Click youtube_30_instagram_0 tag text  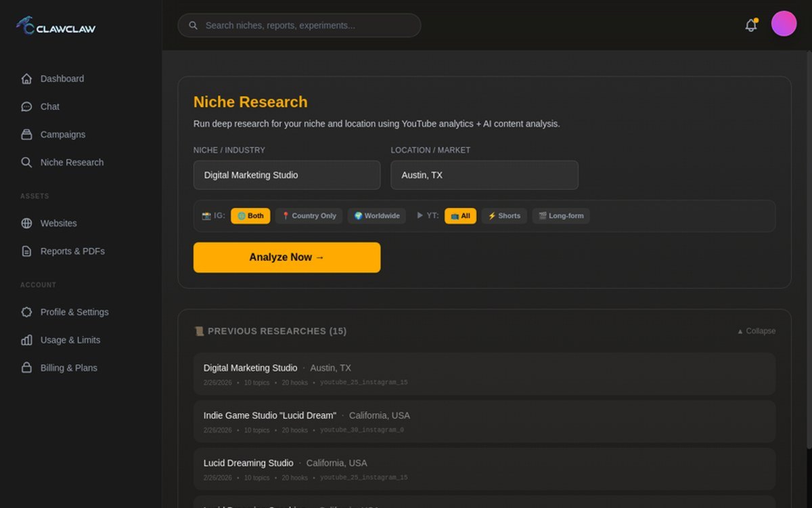(x=362, y=430)
